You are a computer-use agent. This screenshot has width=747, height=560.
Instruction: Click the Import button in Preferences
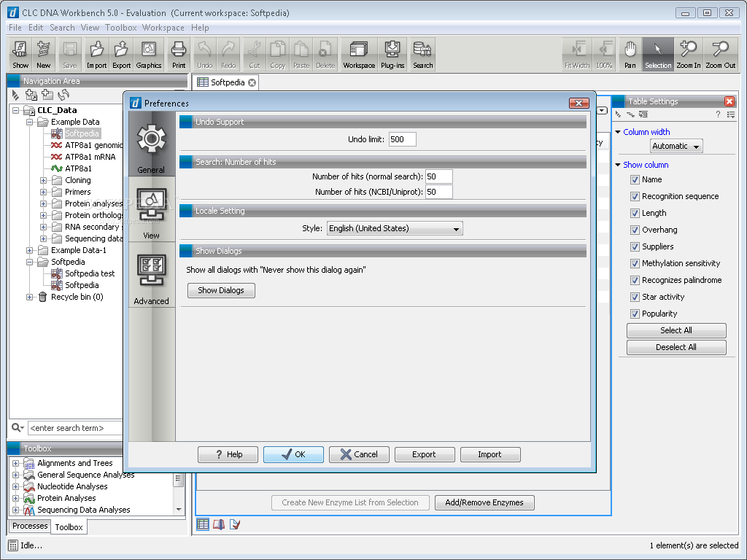(490, 454)
